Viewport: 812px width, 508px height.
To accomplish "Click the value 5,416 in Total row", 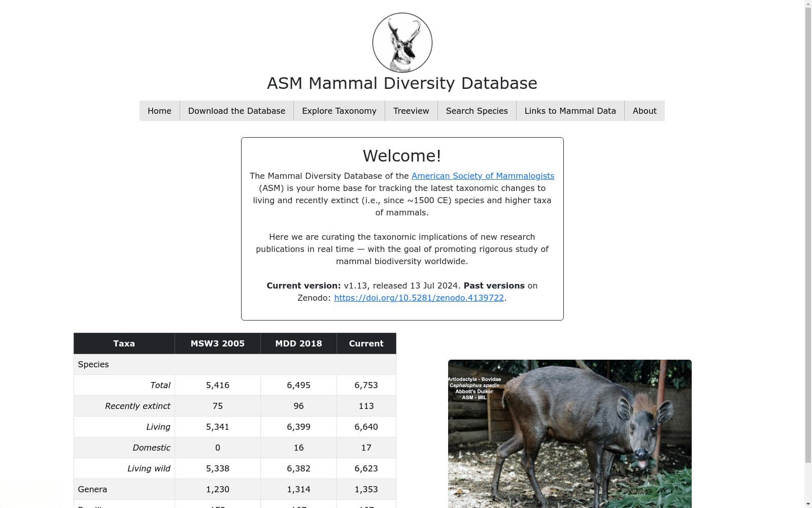I will click(x=218, y=385).
